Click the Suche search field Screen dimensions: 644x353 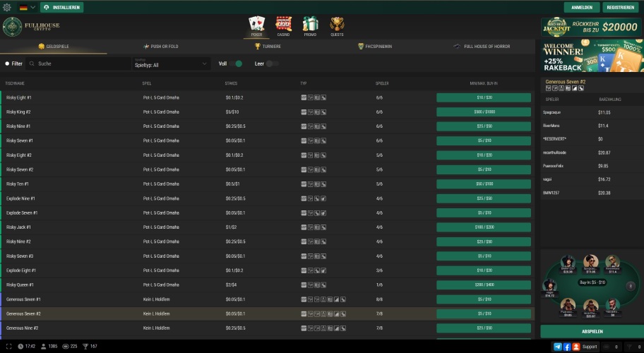coord(78,64)
